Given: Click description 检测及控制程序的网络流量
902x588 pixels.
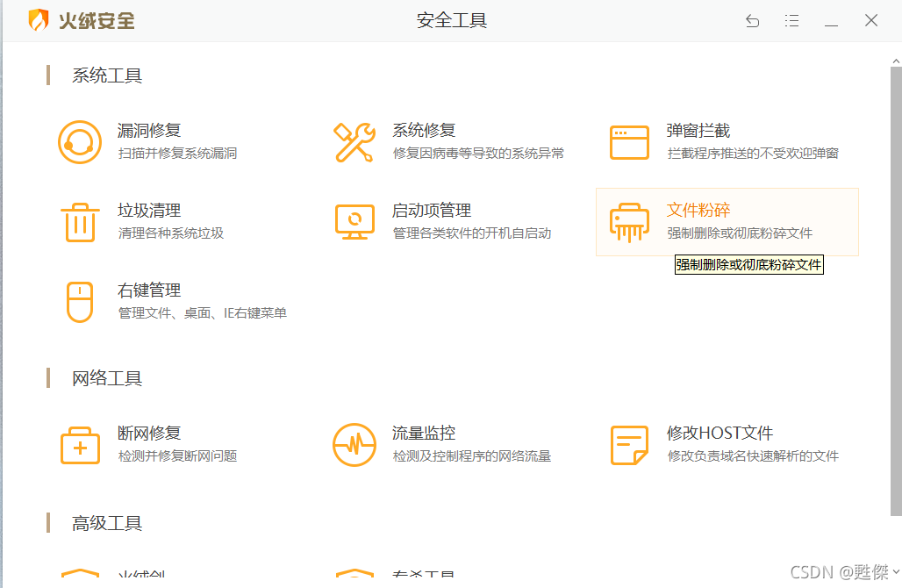Looking at the screenshot, I should [x=472, y=456].
